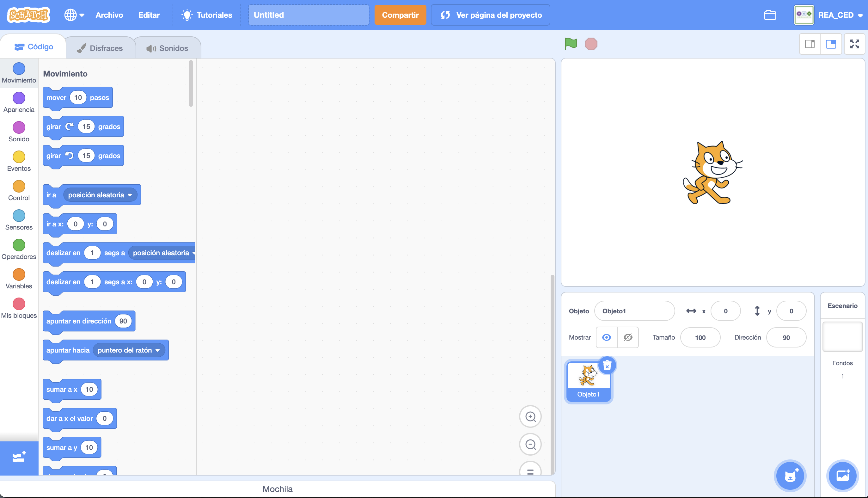Screen dimensions: 868x498
Task: Click the Untitled project name field
Action: point(309,15)
